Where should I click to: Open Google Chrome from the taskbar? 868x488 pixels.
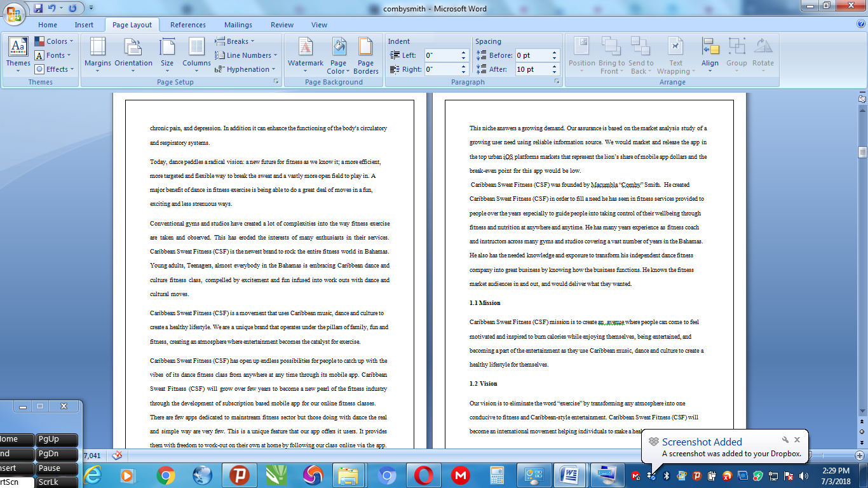click(166, 475)
